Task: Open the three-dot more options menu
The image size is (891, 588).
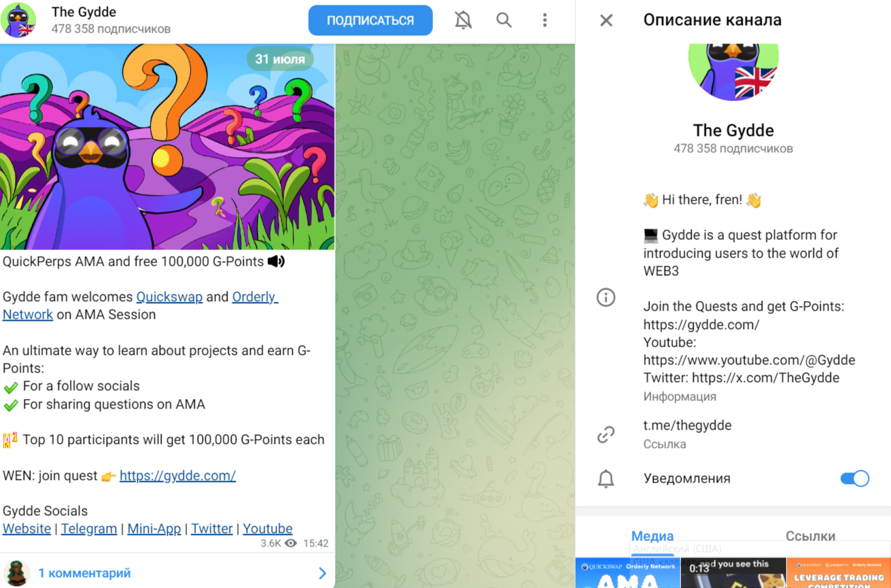Action: [x=544, y=20]
